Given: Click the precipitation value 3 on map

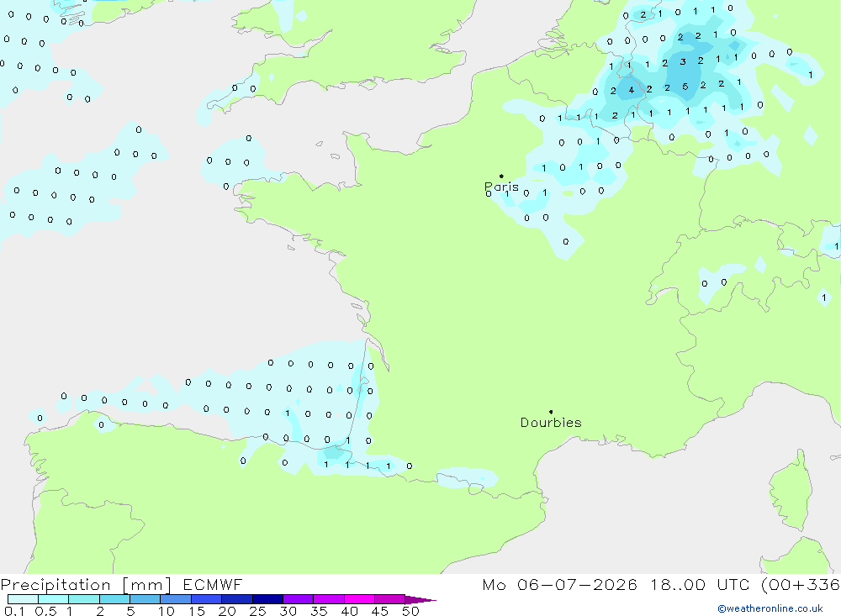Looking at the screenshot, I should point(683,61).
